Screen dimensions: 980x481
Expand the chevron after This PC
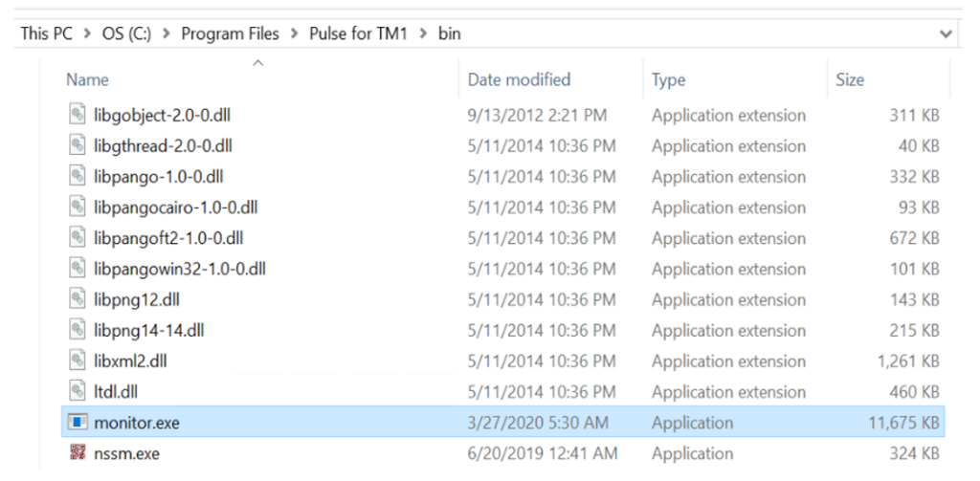pos(88,34)
